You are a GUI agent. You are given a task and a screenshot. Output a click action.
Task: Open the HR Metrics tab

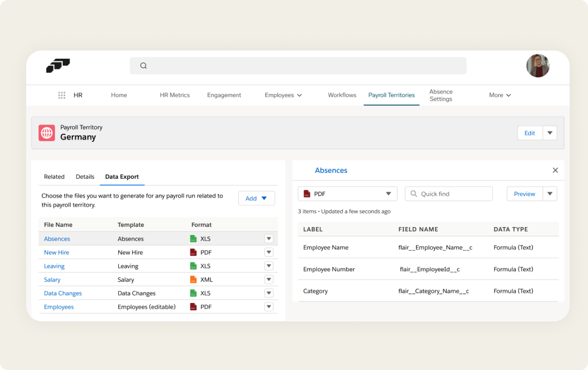(175, 95)
